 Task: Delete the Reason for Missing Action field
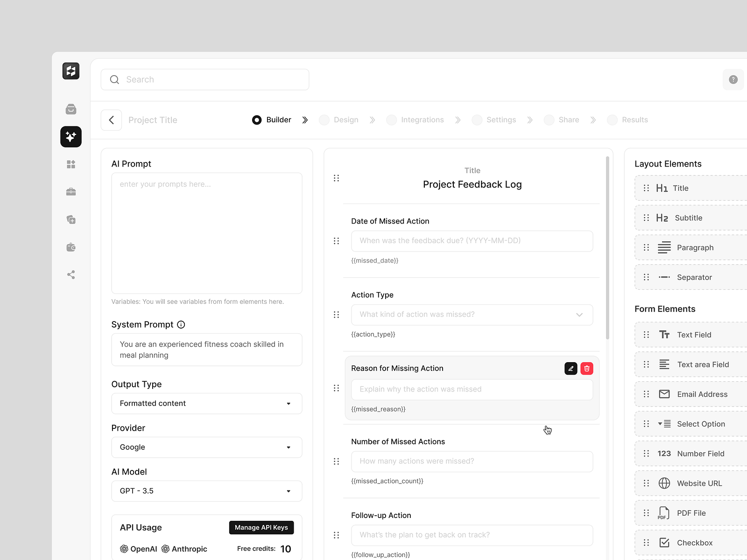[x=586, y=368]
